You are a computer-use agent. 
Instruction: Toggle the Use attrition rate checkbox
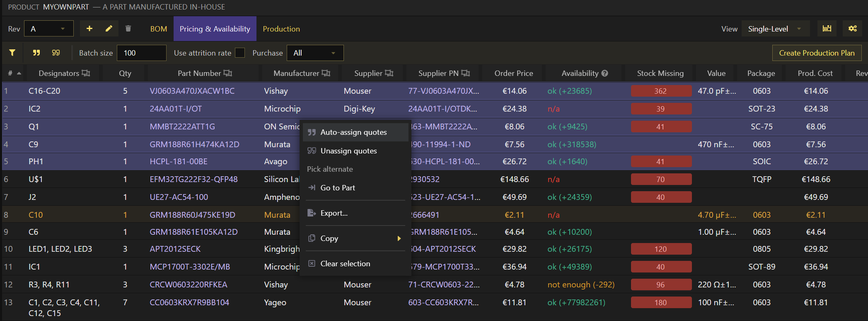coord(240,53)
